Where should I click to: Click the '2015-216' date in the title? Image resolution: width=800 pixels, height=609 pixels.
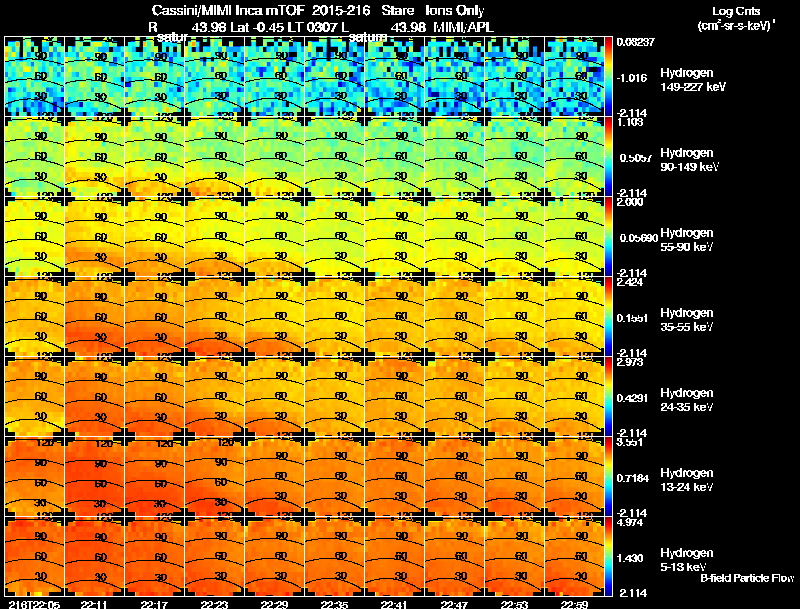point(341,10)
